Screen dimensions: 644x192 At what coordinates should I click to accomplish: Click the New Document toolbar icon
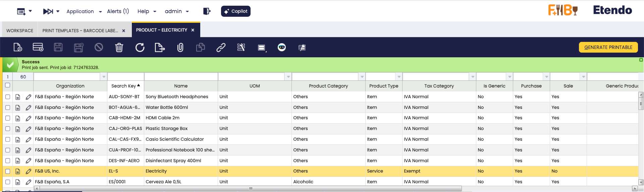(18, 48)
